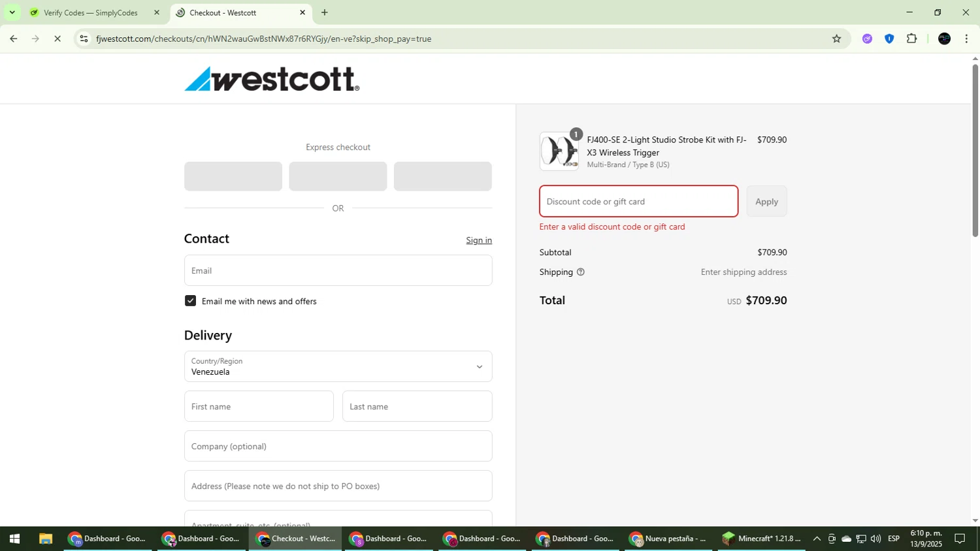Open the OneDrive cloud tray icon
Image resolution: width=980 pixels, height=551 pixels.
coord(846,539)
